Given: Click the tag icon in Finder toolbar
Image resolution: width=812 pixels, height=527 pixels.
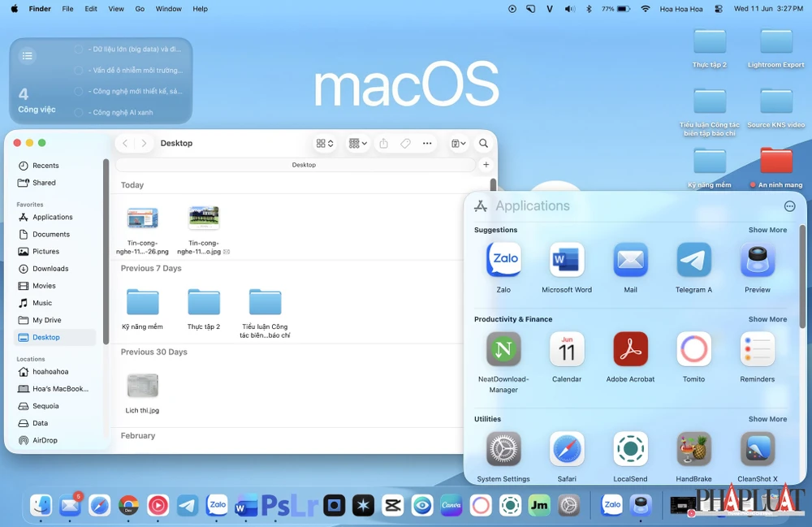Looking at the screenshot, I should click(405, 144).
